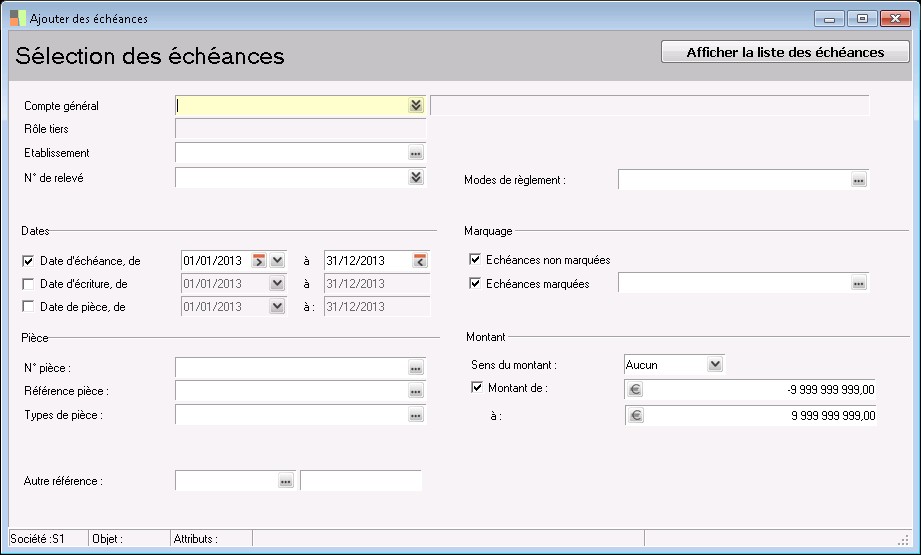Image resolution: width=921 pixels, height=555 pixels.
Task: Click orange end-date arrow icon for Date d'échéance
Action: click(x=420, y=260)
